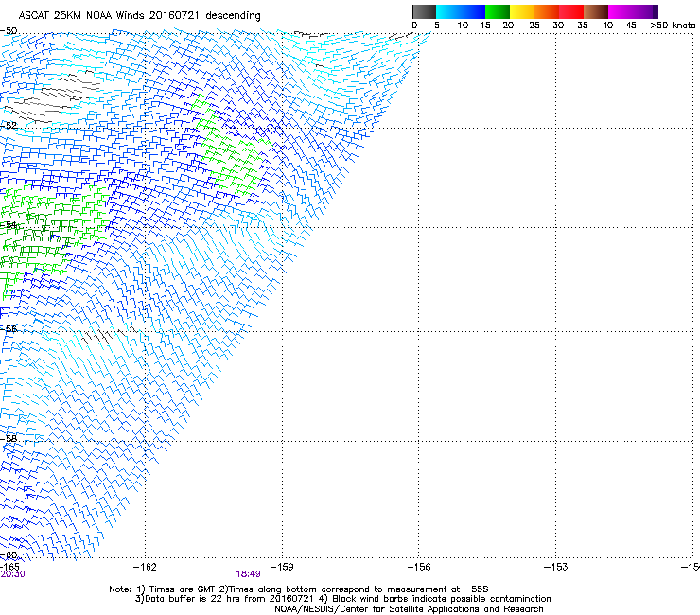This screenshot has width=700, height=615.
Task: Click the longitude label '-153'
Action: 556,567
